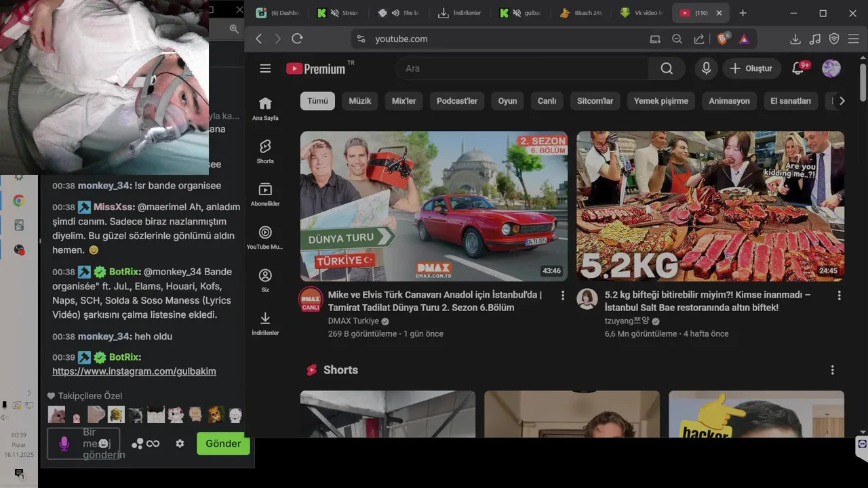Viewport: 868px width, 488px height.
Task: Select the Canlı filter chip
Action: pyautogui.click(x=547, y=101)
